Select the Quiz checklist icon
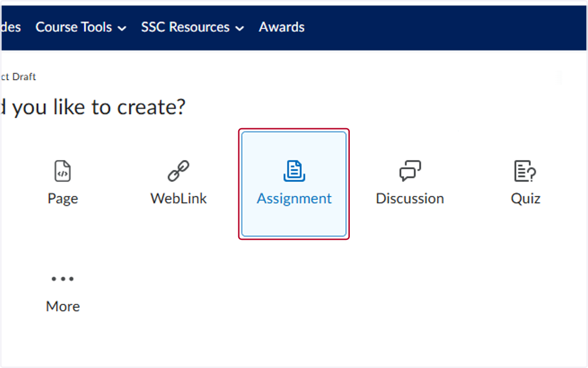Image resolution: width=588 pixels, height=368 pixels. (x=525, y=171)
